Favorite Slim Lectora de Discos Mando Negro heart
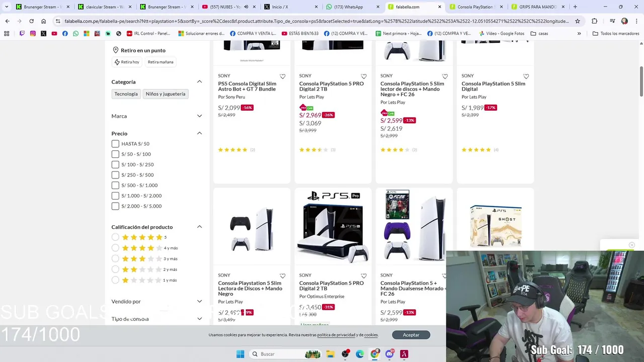 coord(282,276)
